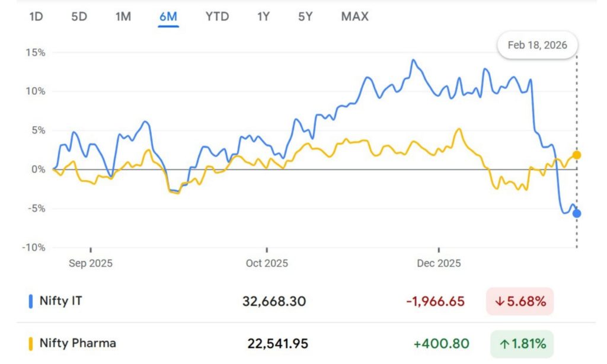Open the Nifty Pharma index row
607x364 pixels.
[78, 343]
